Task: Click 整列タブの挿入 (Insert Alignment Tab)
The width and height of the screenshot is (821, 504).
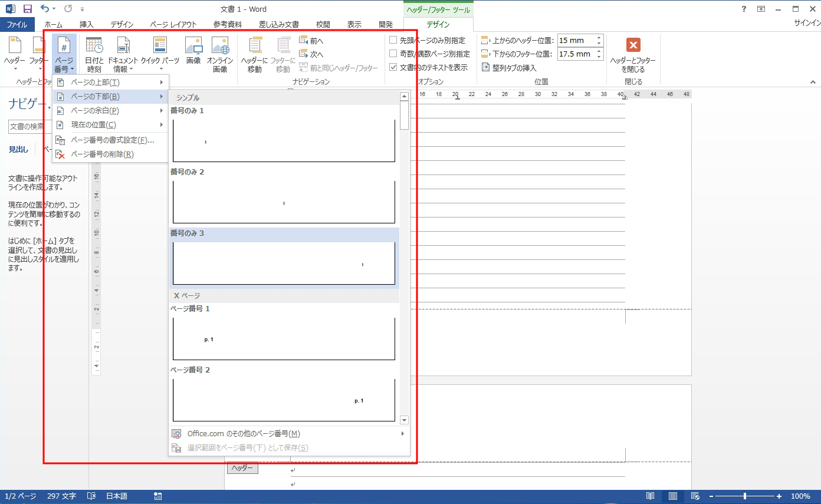Action: click(x=509, y=68)
